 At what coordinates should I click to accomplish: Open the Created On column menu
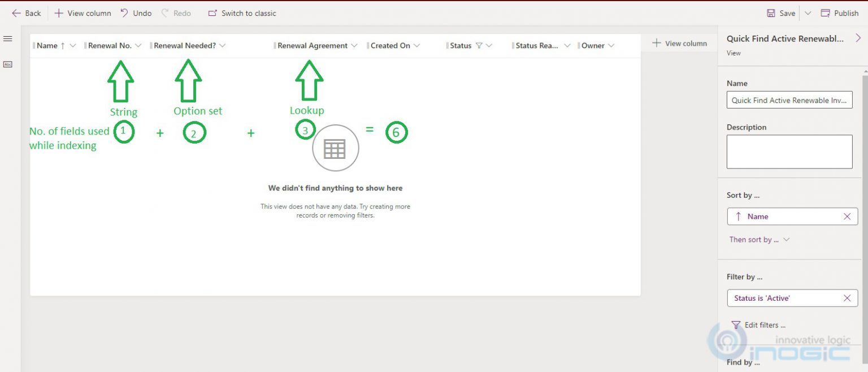(x=417, y=45)
